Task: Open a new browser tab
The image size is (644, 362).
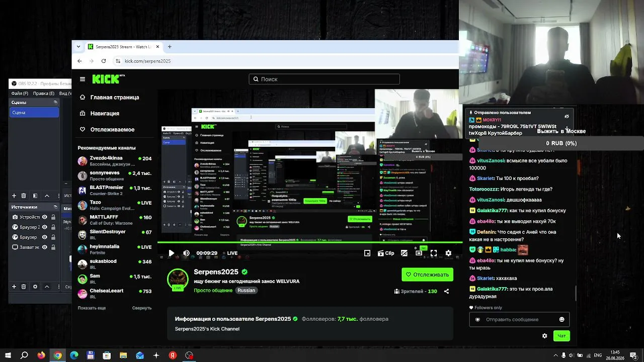Action: coord(170,47)
